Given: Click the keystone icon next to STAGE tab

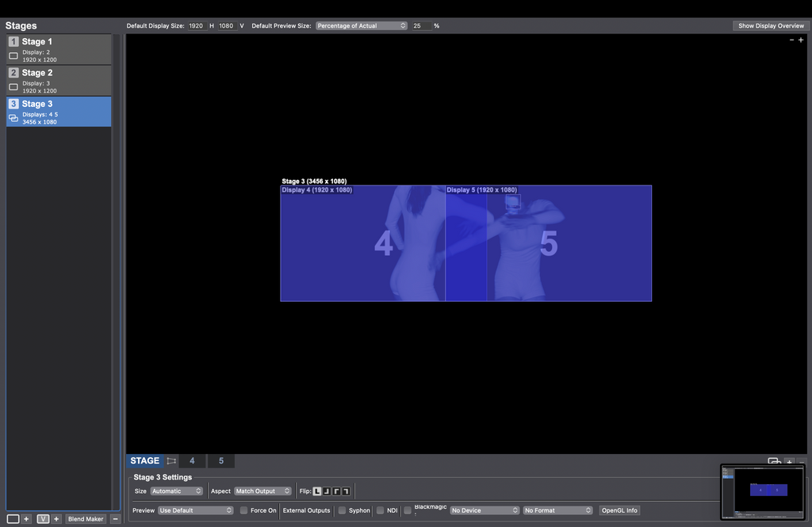Looking at the screenshot, I should tap(171, 461).
